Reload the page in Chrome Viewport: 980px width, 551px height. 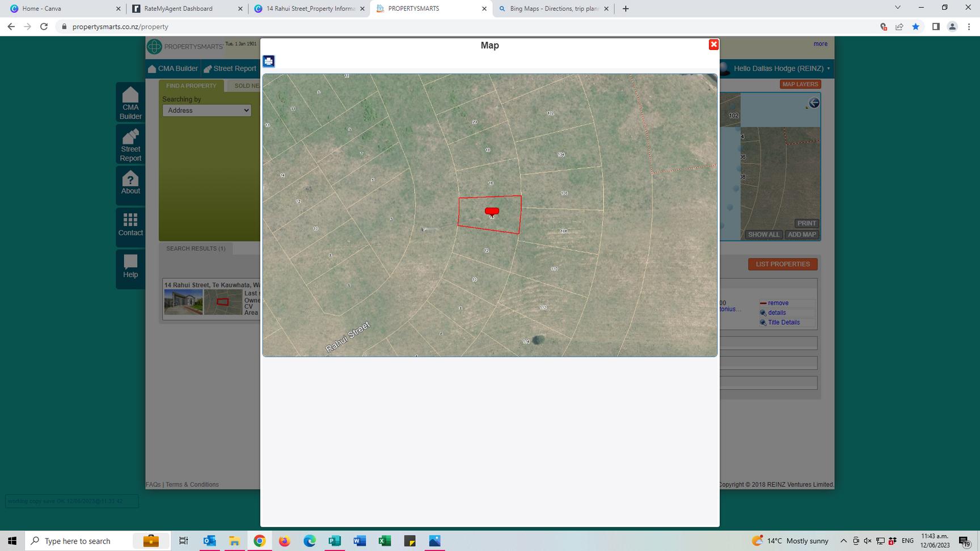[x=44, y=27]
